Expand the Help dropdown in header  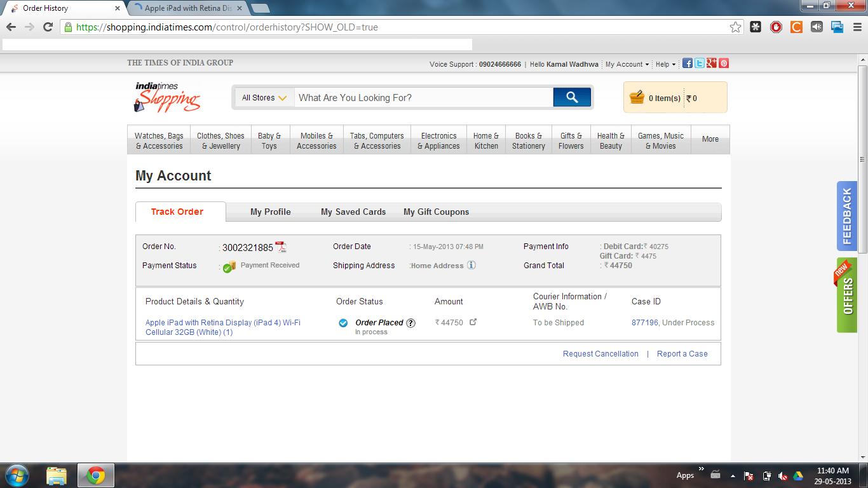pos(665,64)
